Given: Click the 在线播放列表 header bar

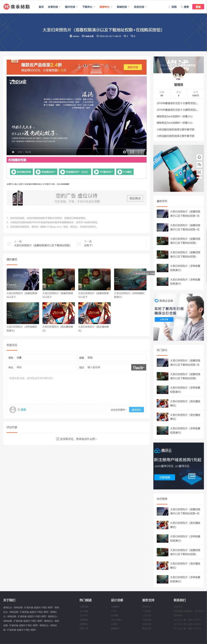Looking at the screenshot, I should click(x=76, y=160).
